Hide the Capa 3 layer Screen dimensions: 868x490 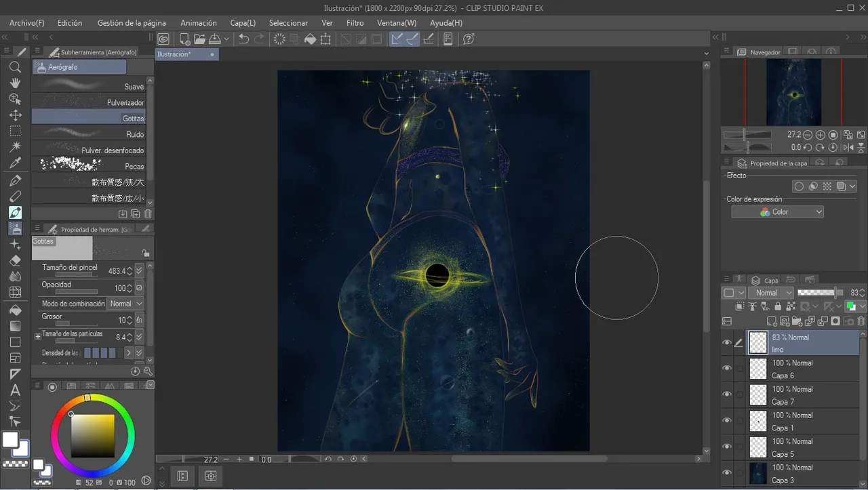pyautogui.click(x=727, y=473)
